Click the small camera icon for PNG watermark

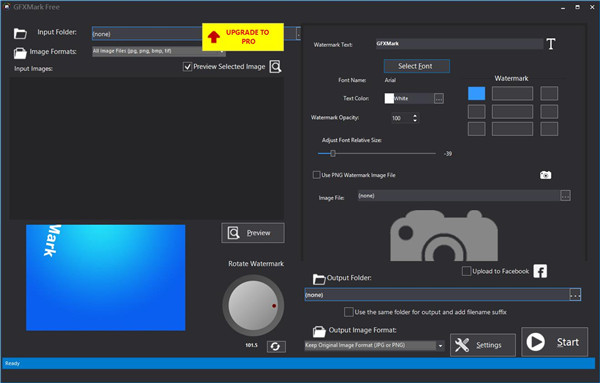click(545, 175)
